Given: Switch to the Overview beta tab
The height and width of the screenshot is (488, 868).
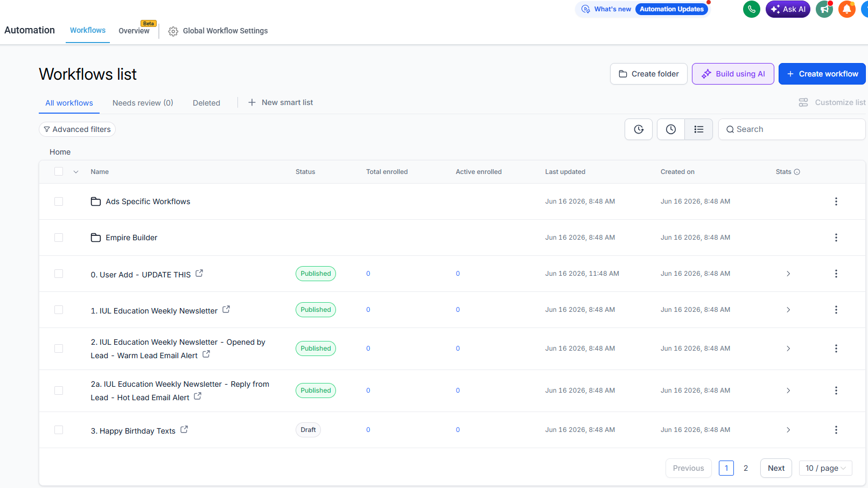Looking at the screenshot, I should point(134,31).
